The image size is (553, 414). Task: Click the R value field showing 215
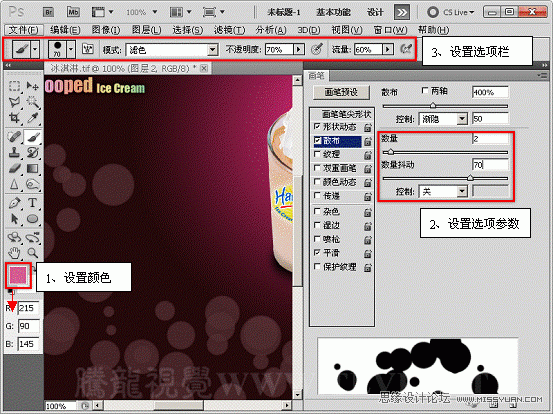coord(29,308)
